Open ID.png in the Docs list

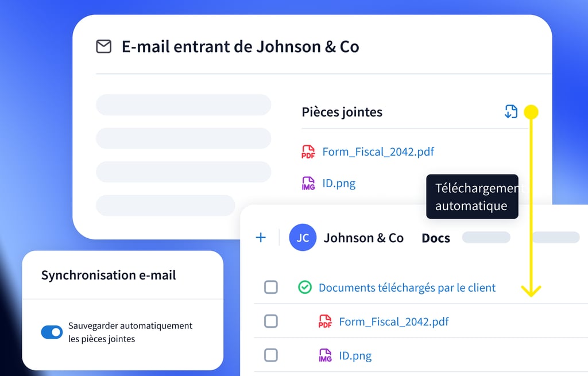[x=355, y=355]
